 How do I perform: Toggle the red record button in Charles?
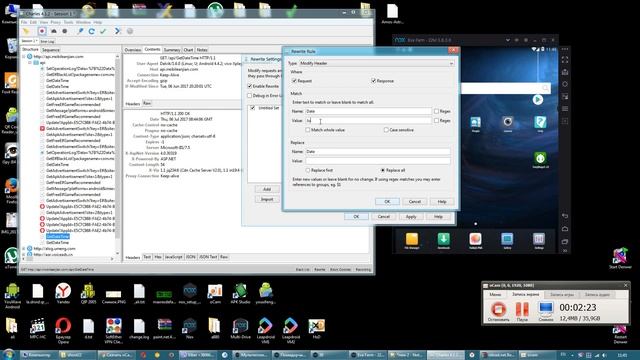coord(42,31)
